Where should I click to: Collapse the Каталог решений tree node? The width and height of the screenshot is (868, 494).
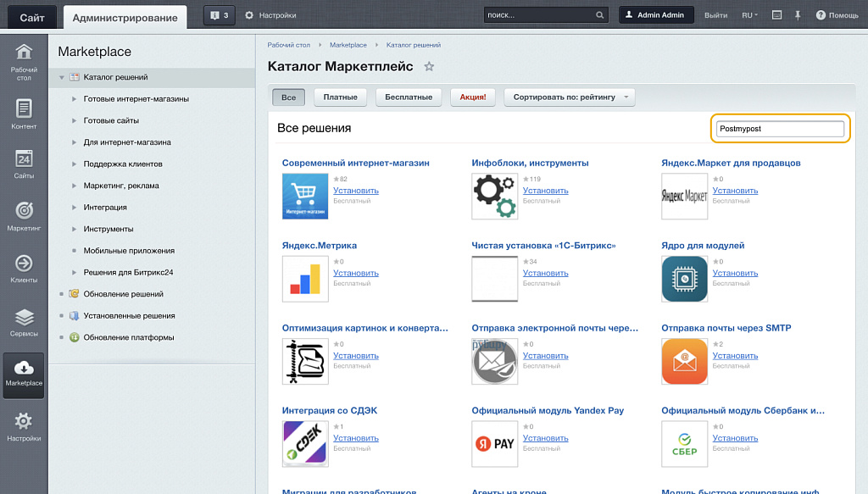62,78
